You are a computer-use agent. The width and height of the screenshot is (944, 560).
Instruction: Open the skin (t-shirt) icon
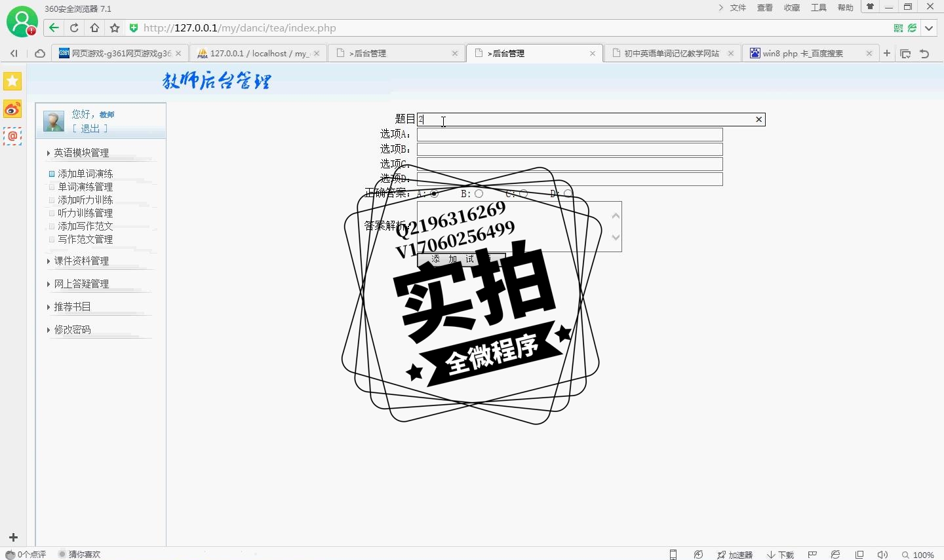pos(870,7)
